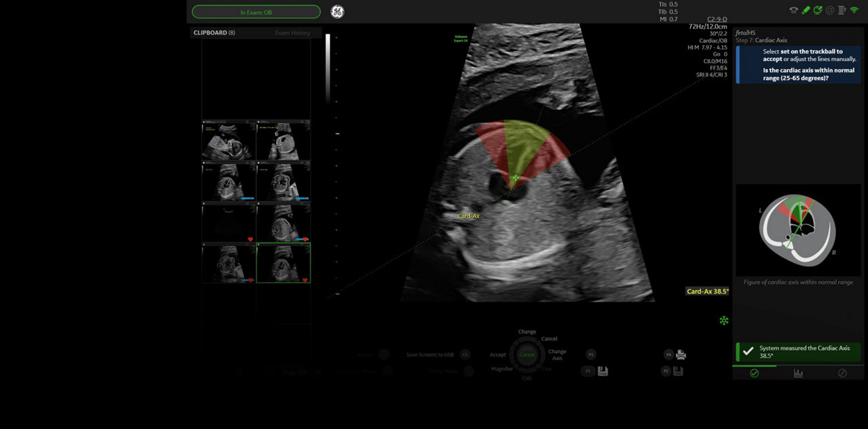Toggle the green checkmark verification tab
Image resolution: width=868 pixels, height=429 pixels.
click(x=753, y=373)
